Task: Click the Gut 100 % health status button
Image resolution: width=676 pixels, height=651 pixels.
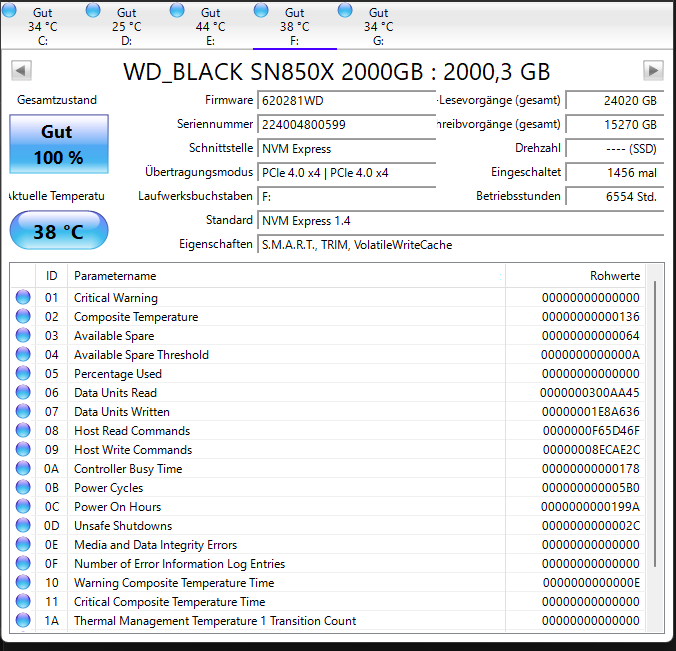Action: pos(59,144)
